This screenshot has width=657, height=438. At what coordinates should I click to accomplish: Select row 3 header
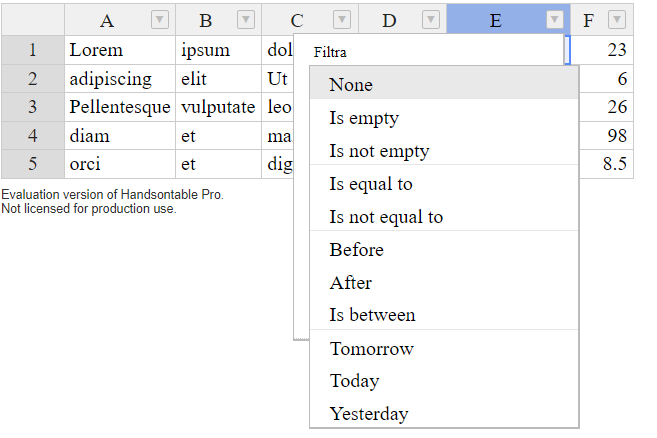(33, 107)
